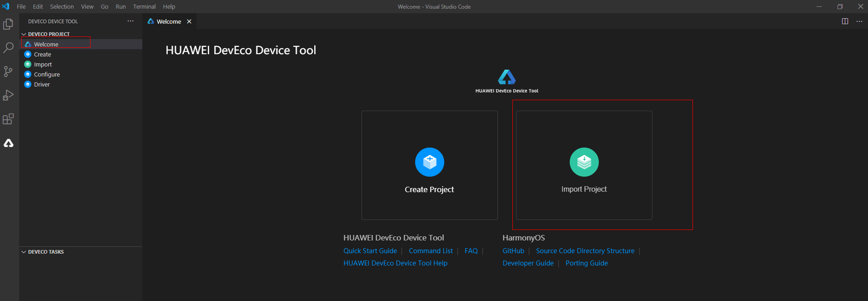Collapse the DEVECO PROJECT section
Image resolution: width=868 pixels, height=301 pixels.
tap(24, 34)
